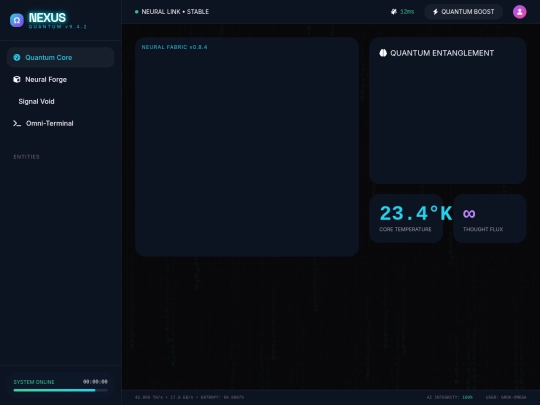
Task: Click the 12ms latency value
Action: [407, 12]
